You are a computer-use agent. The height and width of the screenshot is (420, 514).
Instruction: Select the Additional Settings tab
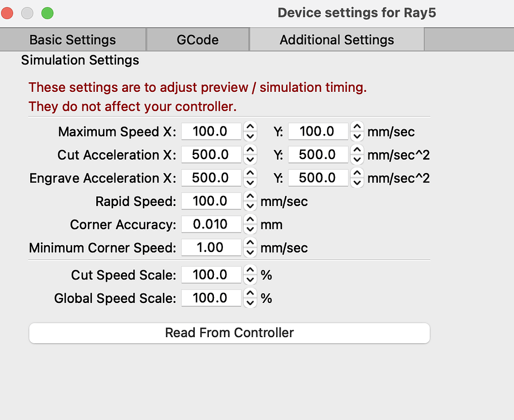(x=337, y=39)
